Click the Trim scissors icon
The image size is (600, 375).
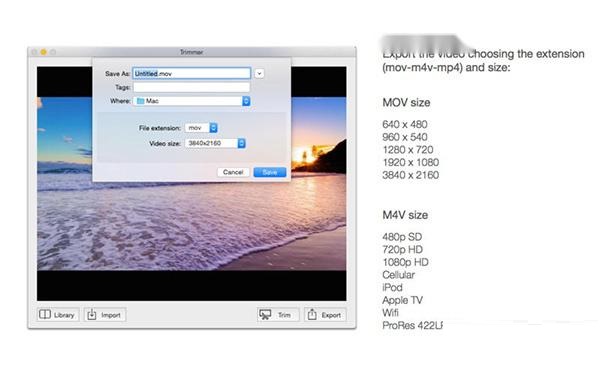[265, 315]
